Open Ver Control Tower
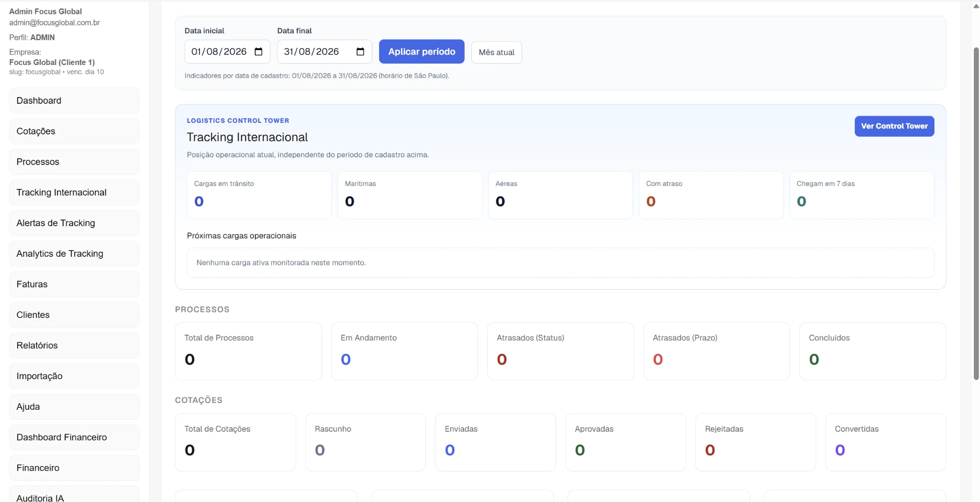 894,126
